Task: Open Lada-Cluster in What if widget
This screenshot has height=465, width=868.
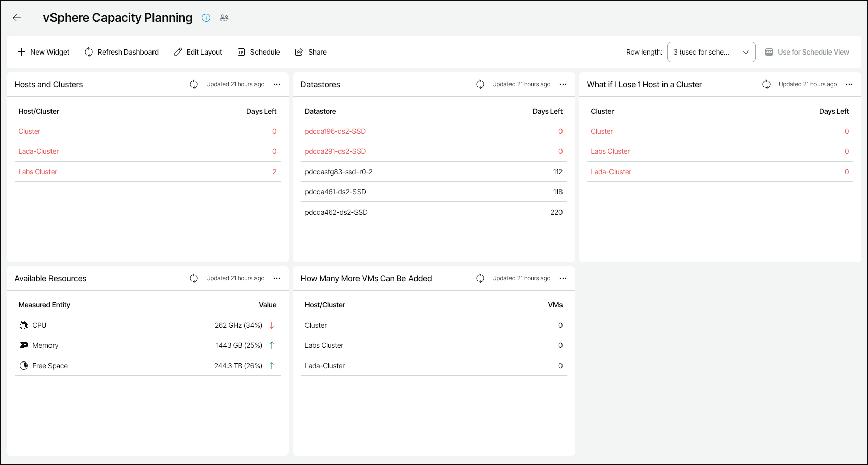Action: [x=611, y=172]
